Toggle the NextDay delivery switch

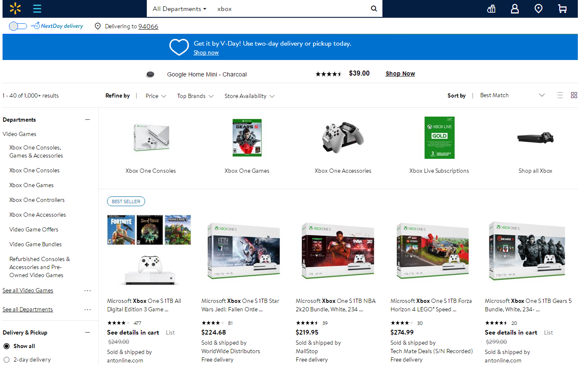coord(18,26)
